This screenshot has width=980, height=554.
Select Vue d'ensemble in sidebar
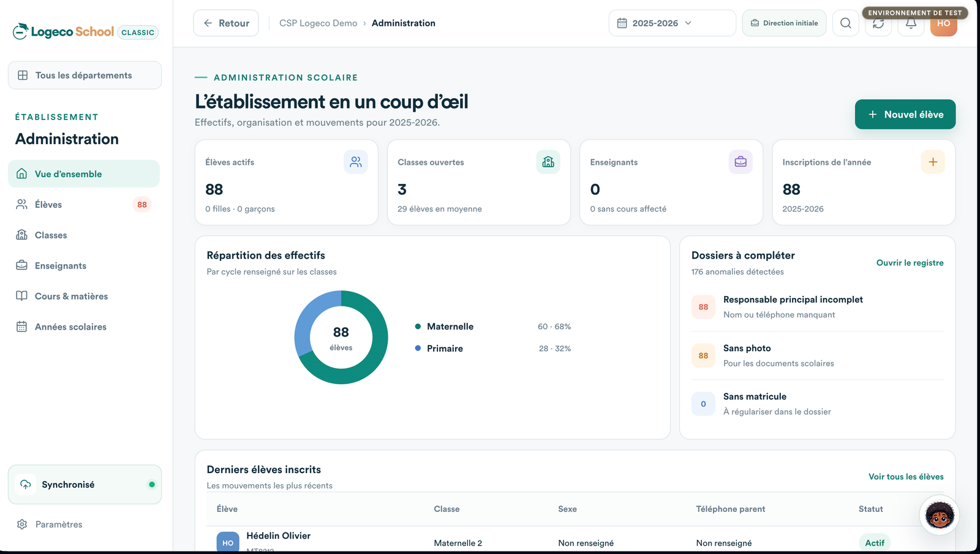pyautogui.click(x=84, y=173)
